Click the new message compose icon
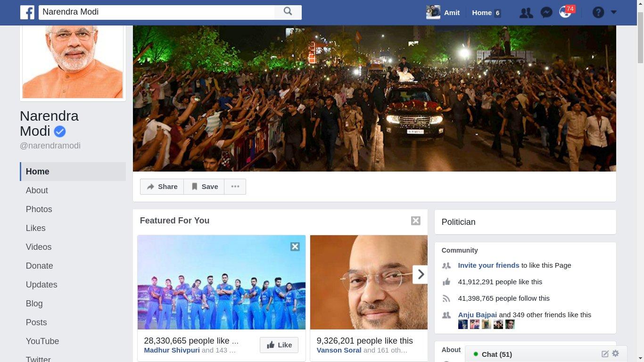 [605, 354]
